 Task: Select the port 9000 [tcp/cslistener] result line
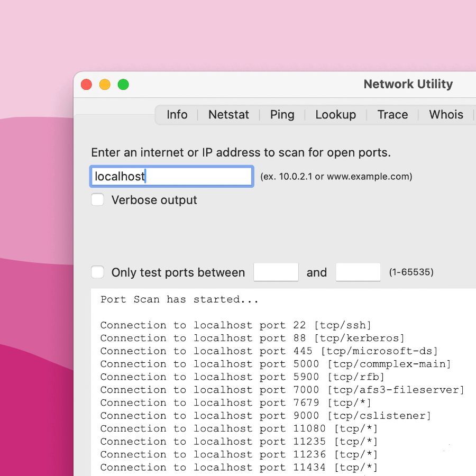coord(266,416)
